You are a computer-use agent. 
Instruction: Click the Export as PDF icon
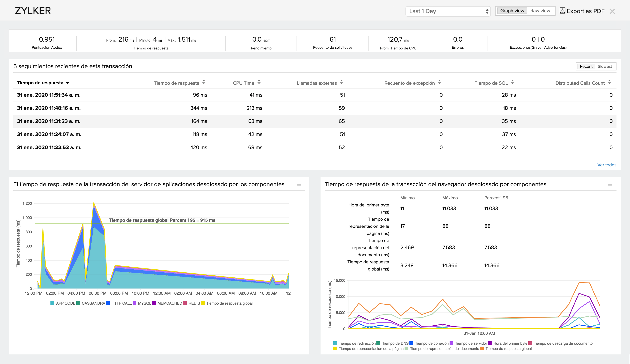point(562,11)
